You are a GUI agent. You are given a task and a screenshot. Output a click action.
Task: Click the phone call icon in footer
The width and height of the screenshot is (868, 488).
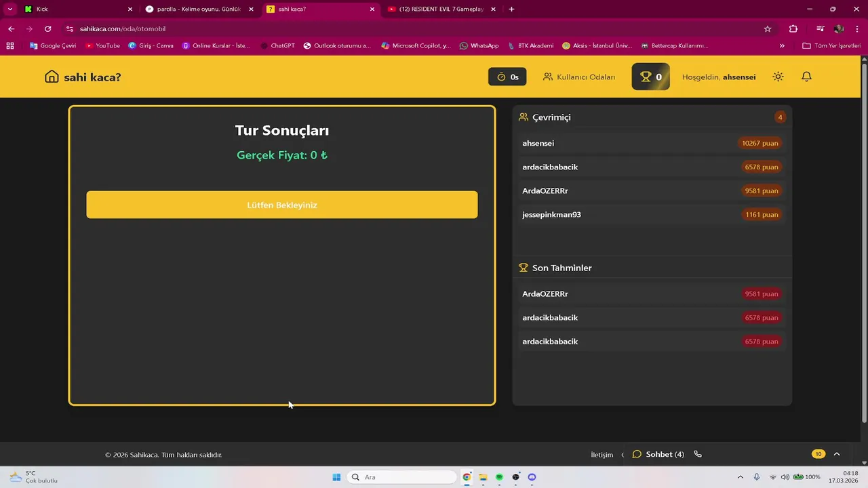[x=698, y=454]
